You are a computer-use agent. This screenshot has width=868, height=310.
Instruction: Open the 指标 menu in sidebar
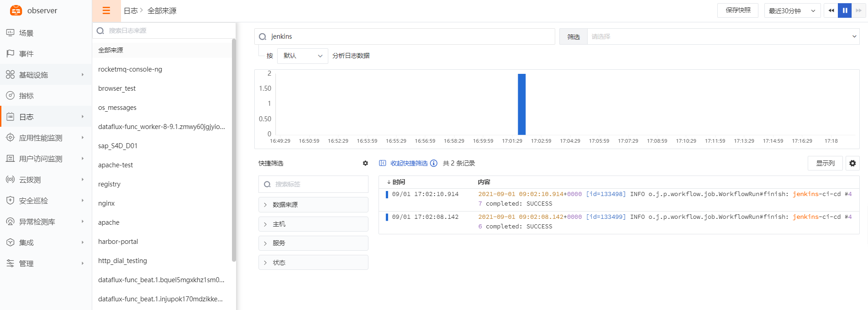(26, 96)
